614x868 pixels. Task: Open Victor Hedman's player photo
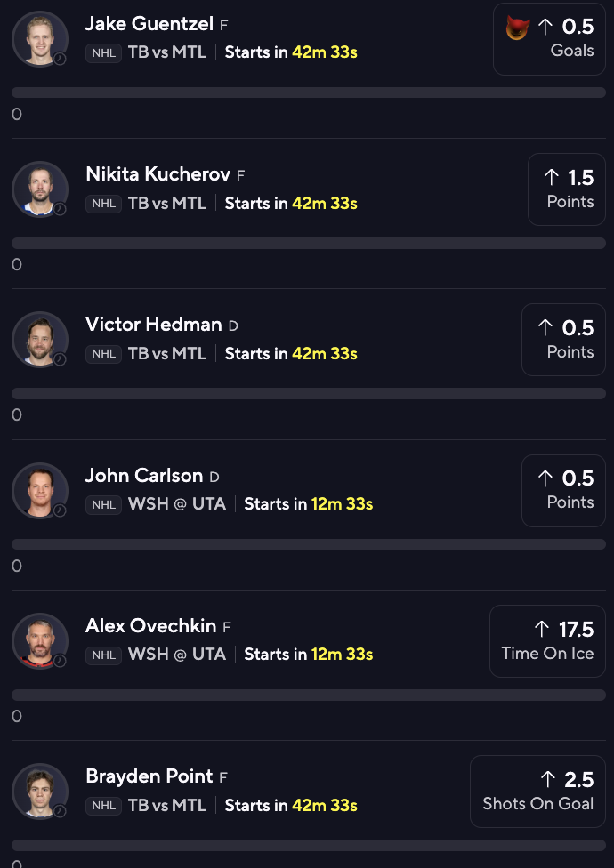[39, 339]
